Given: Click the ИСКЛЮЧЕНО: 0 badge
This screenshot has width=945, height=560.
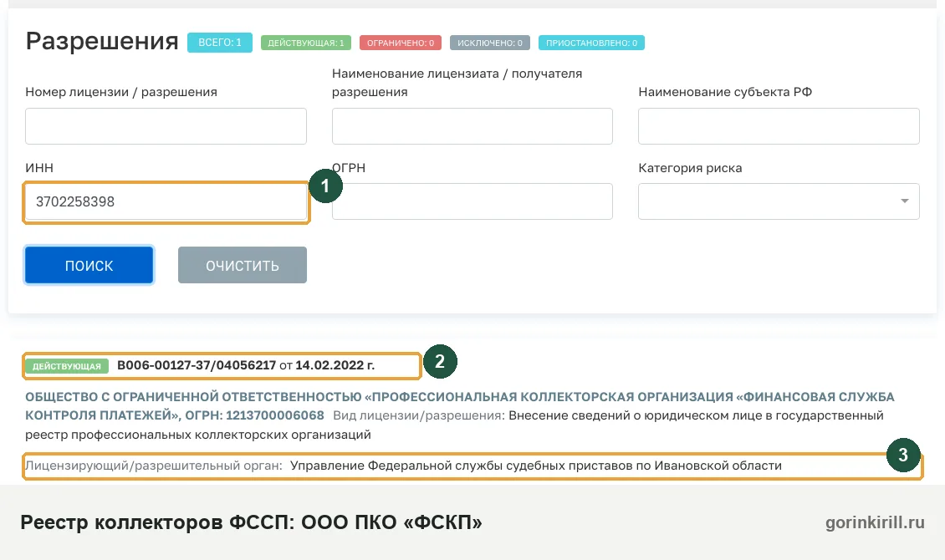Looking at the screenshot, I should [489, 43].
